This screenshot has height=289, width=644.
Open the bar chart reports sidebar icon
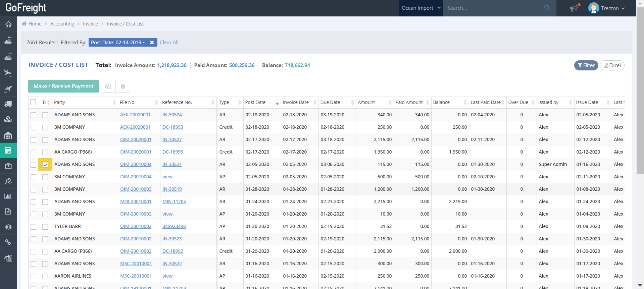[8, 196]
